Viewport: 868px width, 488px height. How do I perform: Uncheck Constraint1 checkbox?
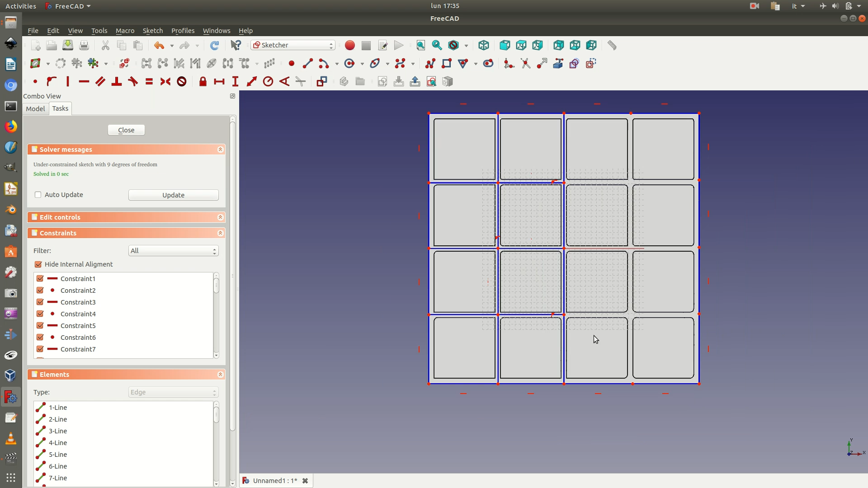40,279
